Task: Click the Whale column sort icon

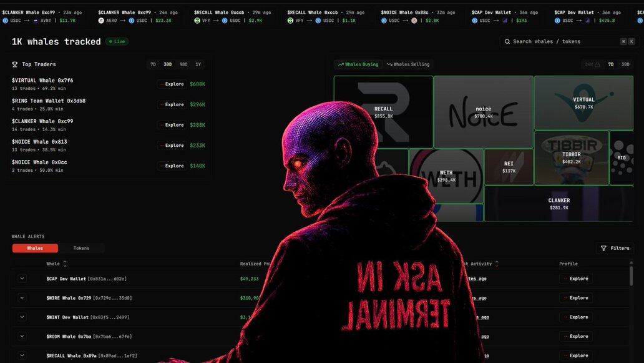Action: tap(65, 264)
